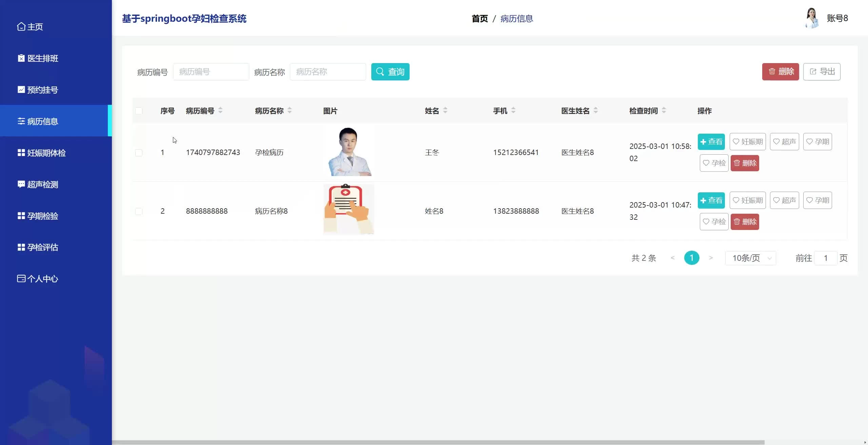Screen dimensions: 868x445
Task: Click the clipboard icon for 医生排班
Action: click(x=21, y=58)
